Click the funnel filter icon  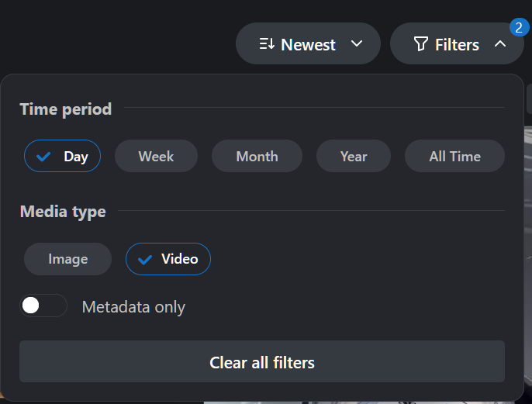[420, 44]
